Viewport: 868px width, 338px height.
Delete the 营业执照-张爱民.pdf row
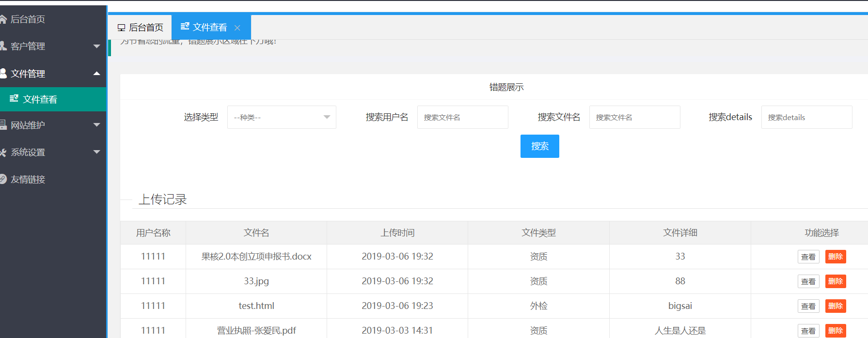tap(836, 331)
